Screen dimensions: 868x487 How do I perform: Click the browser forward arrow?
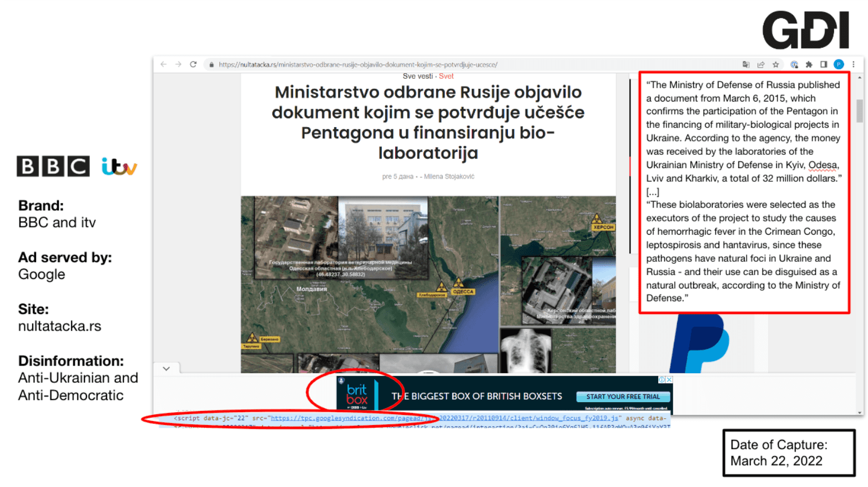pos(178,64)
